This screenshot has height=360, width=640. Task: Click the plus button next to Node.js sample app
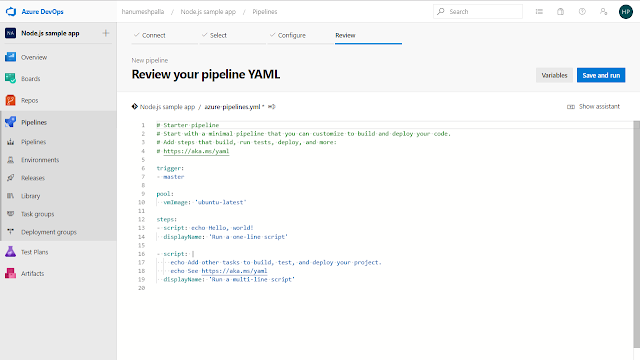pos(106,33)
